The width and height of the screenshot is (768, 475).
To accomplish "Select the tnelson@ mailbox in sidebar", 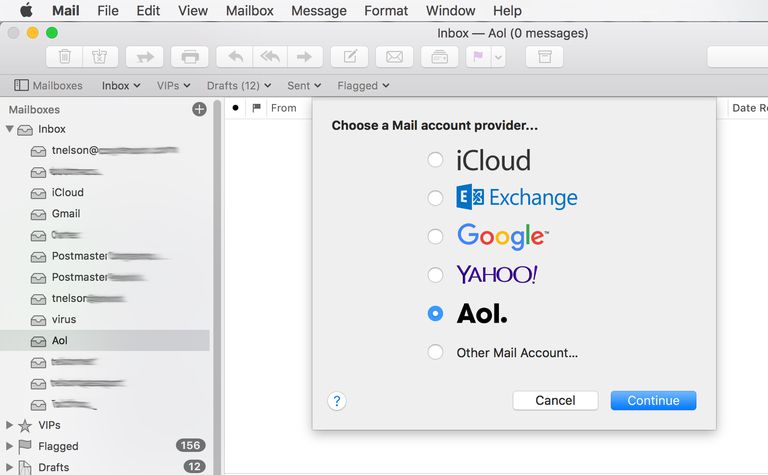I will click(x=105, y=150).
